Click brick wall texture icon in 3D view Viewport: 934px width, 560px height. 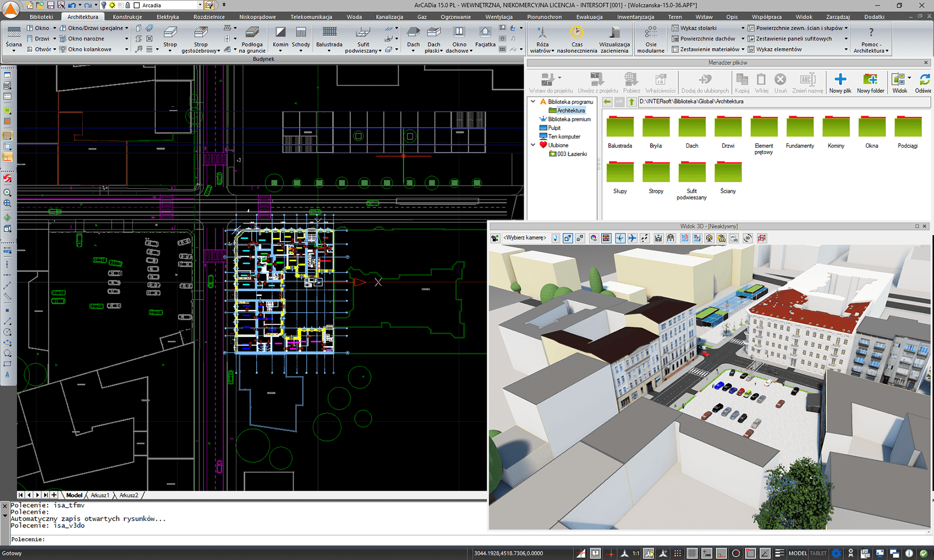[x=606, y=238]
